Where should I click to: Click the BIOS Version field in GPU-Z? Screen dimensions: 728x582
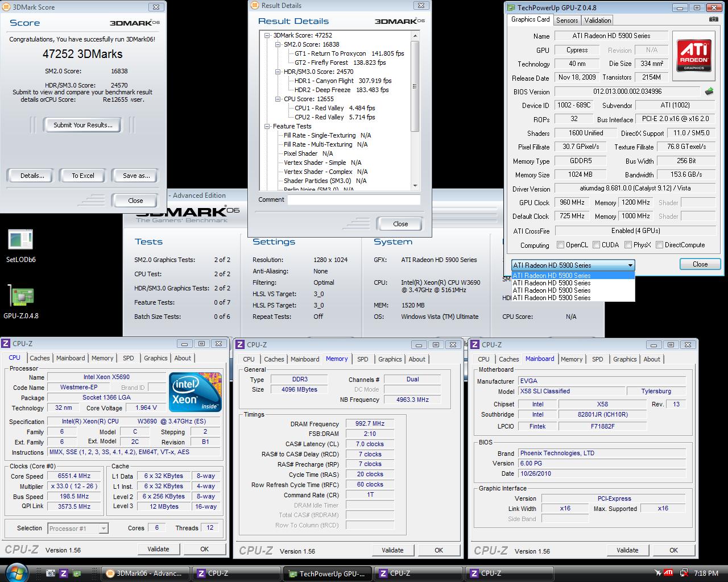[x=627, y=92]
